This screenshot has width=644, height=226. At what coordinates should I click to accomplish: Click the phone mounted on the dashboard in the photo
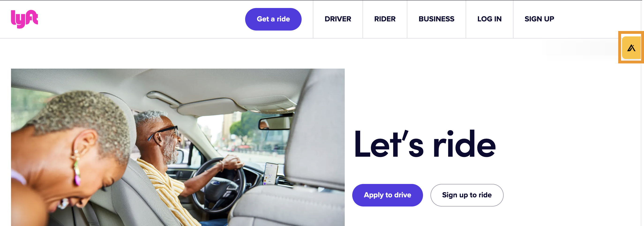click(x=270, y=174)
